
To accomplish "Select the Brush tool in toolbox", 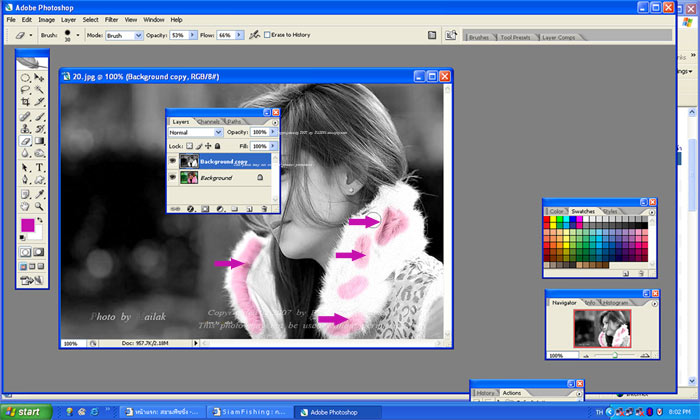I will click(x=39, y=116).
